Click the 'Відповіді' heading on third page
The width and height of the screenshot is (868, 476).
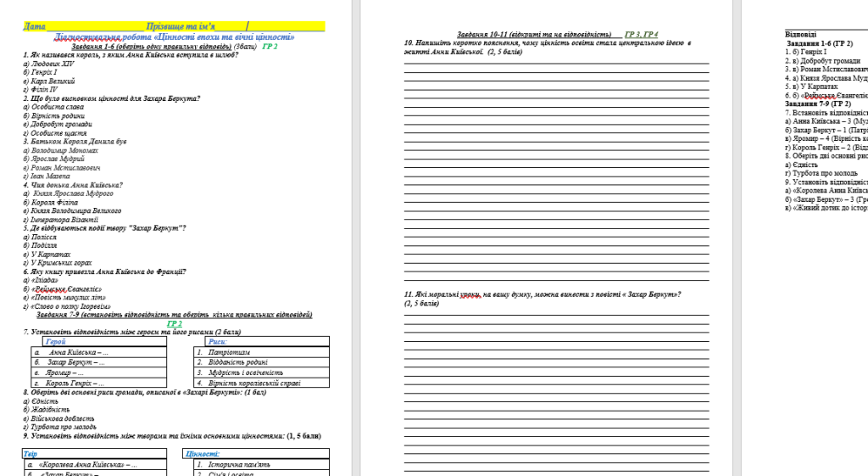click(802, 33)
